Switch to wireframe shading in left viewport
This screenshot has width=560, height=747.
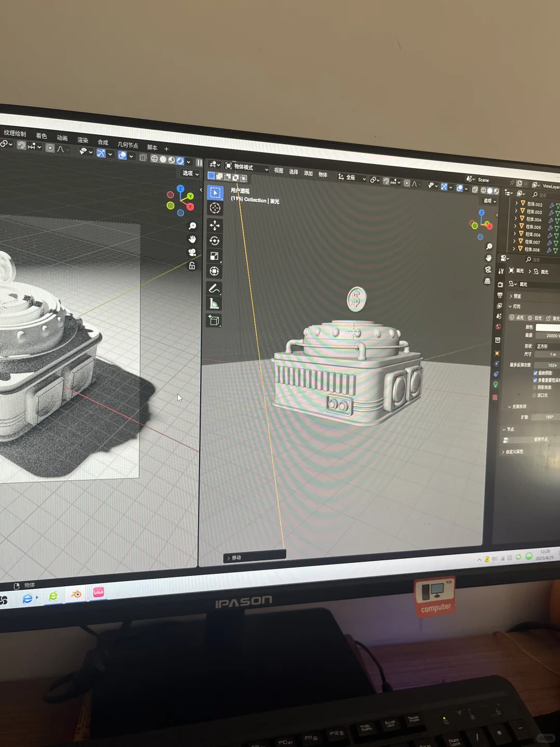[x=155, y=159]
